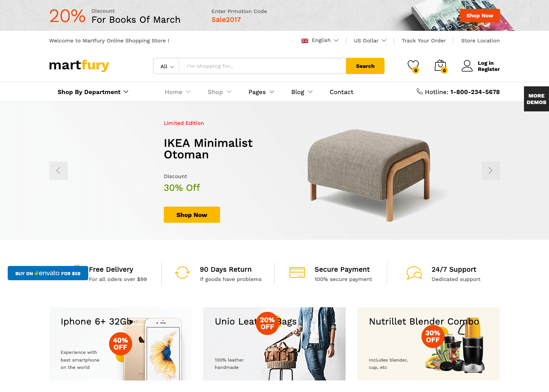This screenshot has width=549, height=392.
Task: Expand the English language dropdown
Action: point(320,40)
